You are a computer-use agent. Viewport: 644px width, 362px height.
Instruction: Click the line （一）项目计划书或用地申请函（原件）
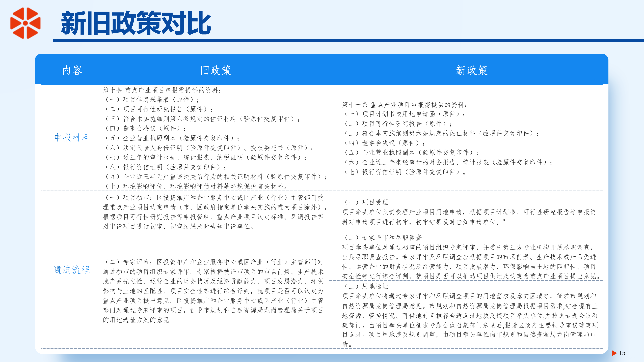click(404, 114)
